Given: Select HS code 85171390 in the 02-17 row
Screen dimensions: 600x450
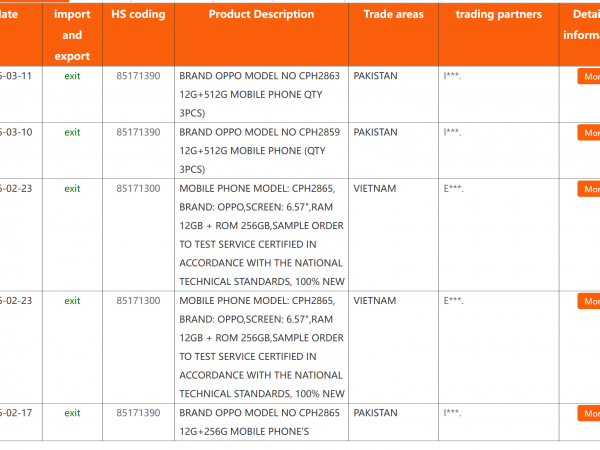Looking at the screenshot, I should 139,413.
